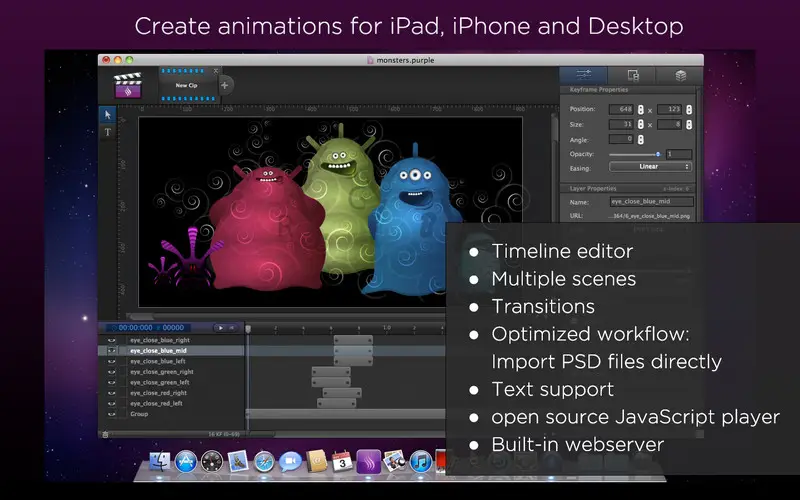The width and height of the screenshot is (800, 500).
Task: Select the arrow selection tool
Action: tap(108, 115)
